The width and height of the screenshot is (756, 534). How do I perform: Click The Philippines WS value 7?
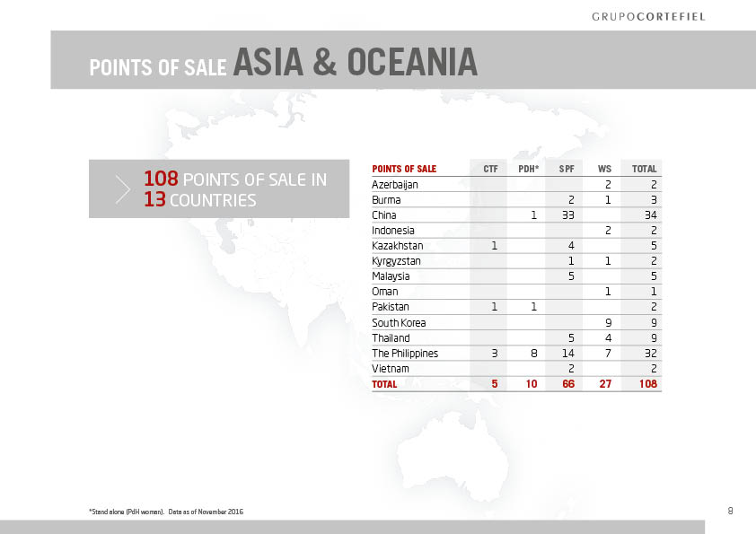point(608,354)
